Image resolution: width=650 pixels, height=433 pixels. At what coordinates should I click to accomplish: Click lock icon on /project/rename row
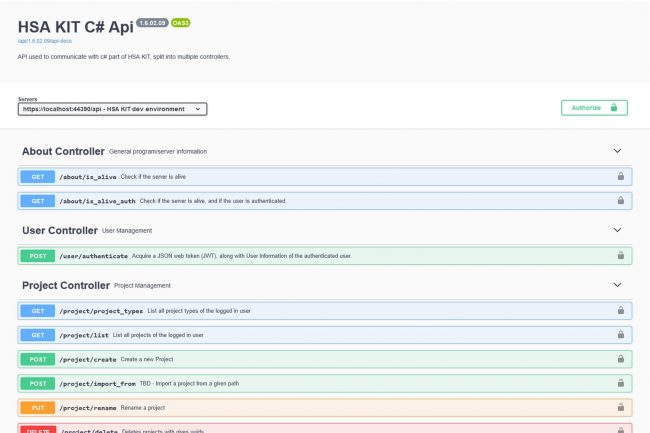click(x=621, y=407)
